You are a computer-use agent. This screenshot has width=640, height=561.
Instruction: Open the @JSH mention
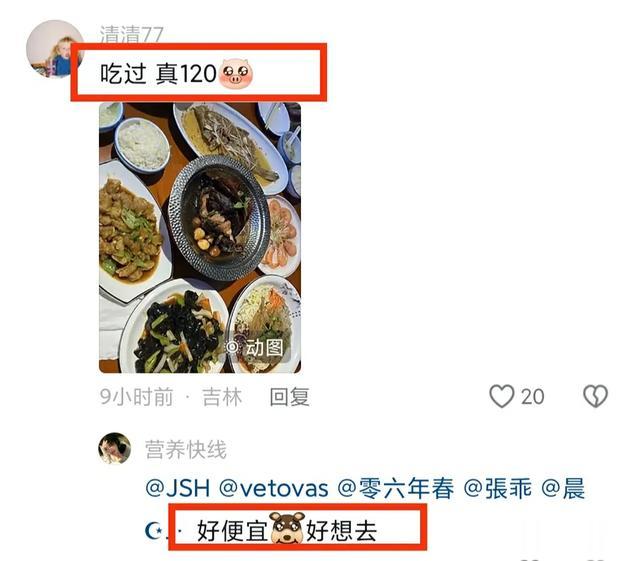(178, 488)
